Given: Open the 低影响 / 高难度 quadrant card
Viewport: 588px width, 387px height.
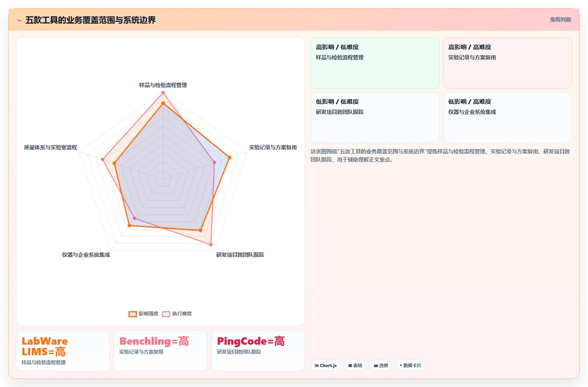Looking at the screenshot, I should [507, 118].
